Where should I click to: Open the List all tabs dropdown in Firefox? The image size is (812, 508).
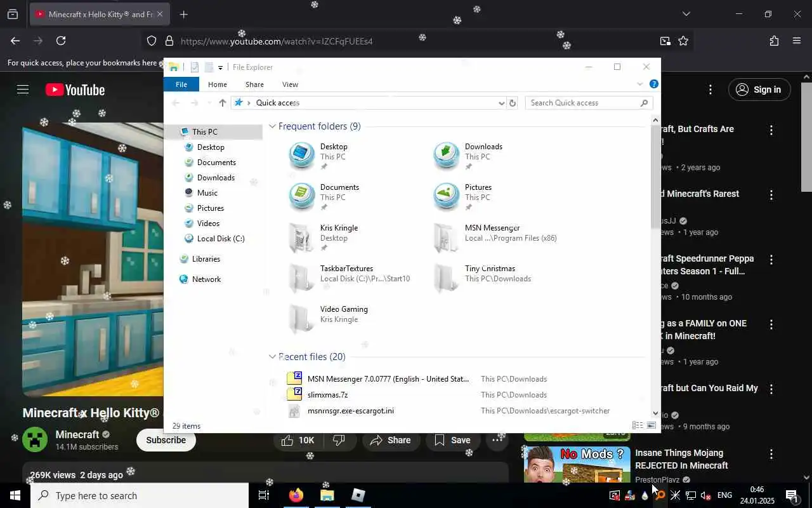686,14
